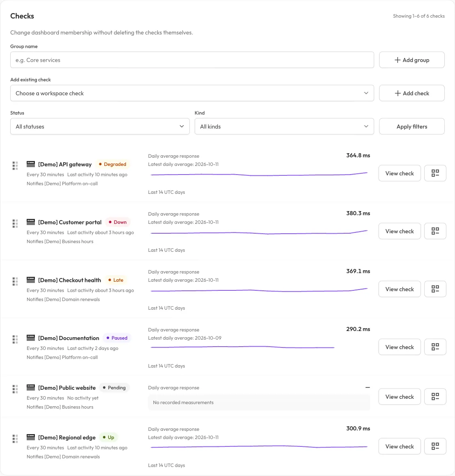Click the 290.2 ms value
The image size is (455, 476).
(358, 329)
